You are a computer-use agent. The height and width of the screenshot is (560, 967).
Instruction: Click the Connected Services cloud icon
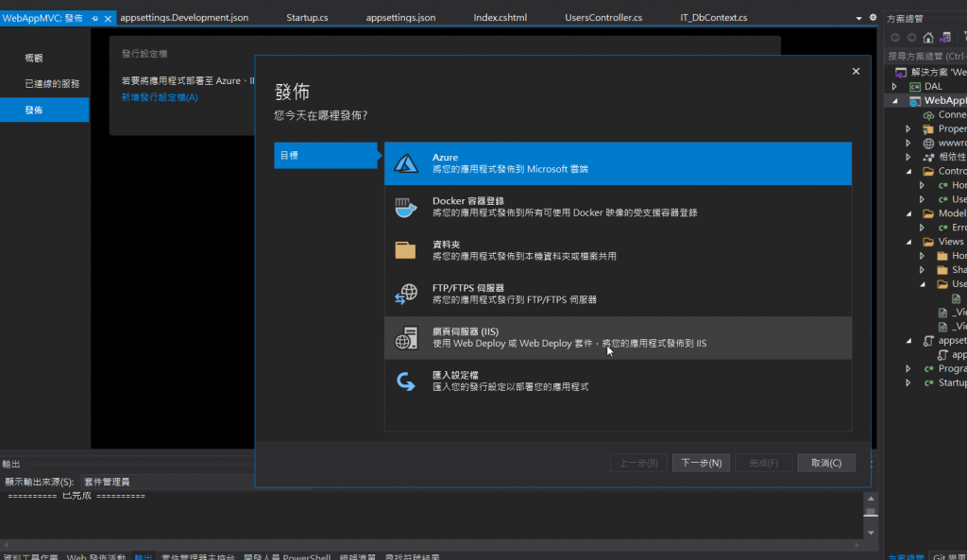tap(928, 115)
